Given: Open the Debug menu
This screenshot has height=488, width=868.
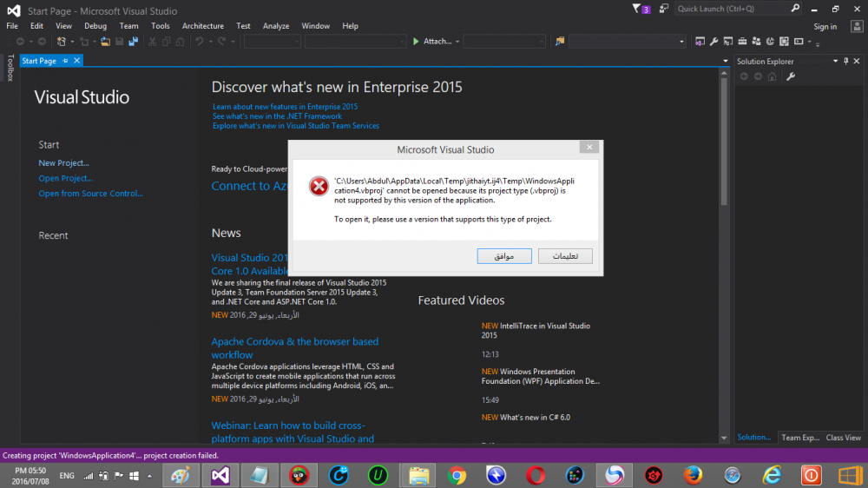Looking at the screenshot, I should 95,26.
